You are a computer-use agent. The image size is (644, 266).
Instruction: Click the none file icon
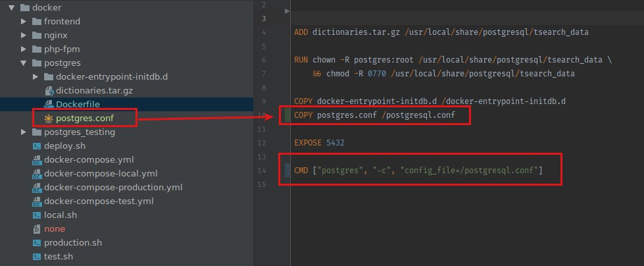click(x=37, y=229)
